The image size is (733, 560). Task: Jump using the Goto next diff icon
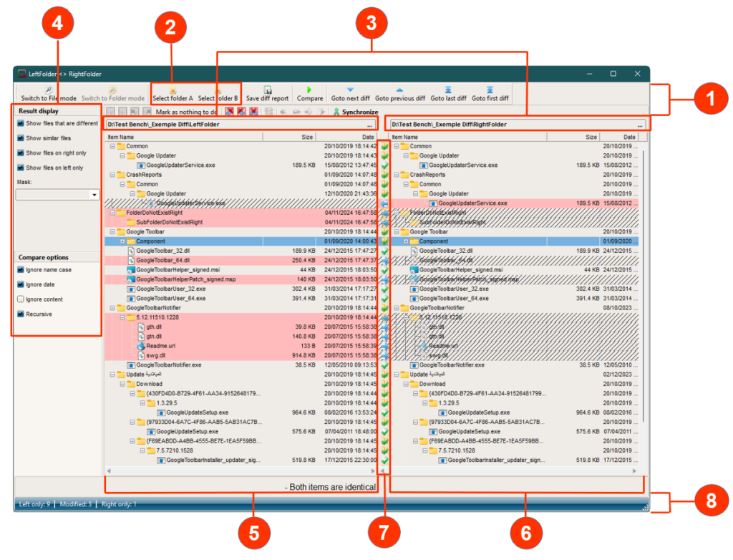[x=350, y=90]
